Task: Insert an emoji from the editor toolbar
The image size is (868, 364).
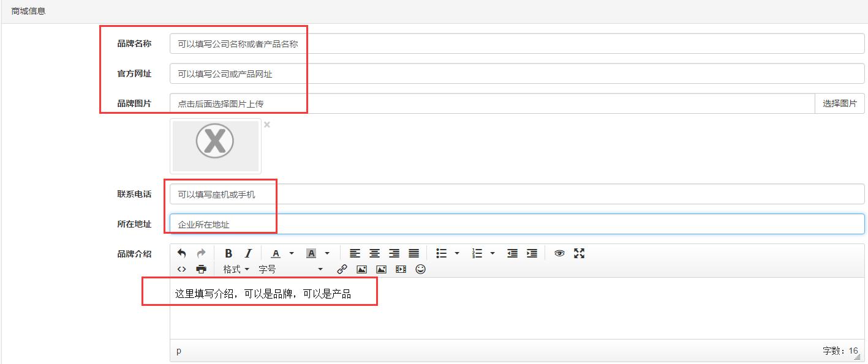Action: point(421,270)
